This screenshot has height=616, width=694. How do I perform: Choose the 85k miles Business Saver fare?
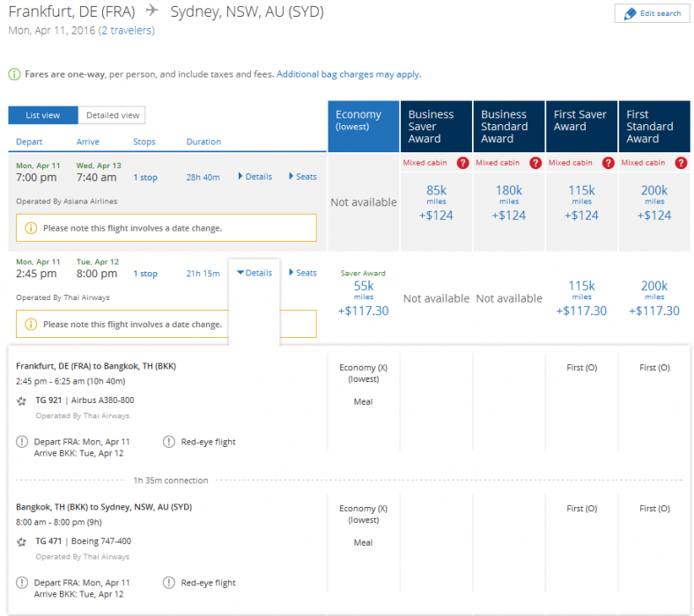coord(436,202)
